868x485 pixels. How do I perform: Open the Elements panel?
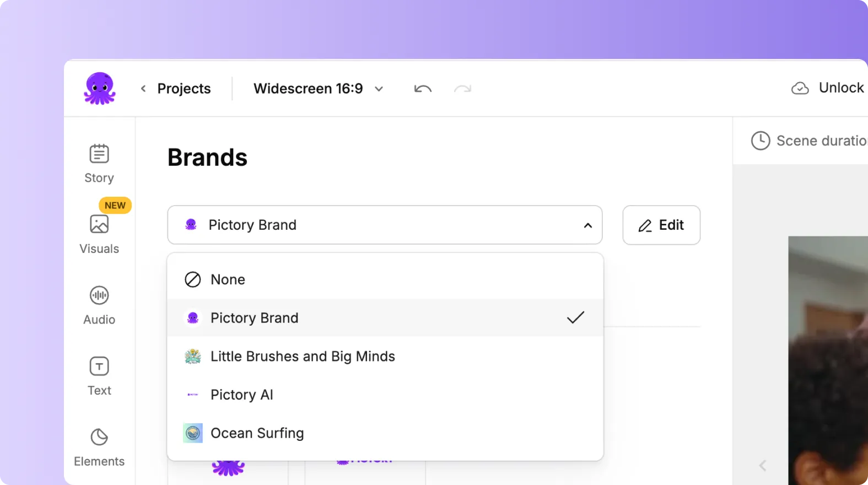(99, 447)
